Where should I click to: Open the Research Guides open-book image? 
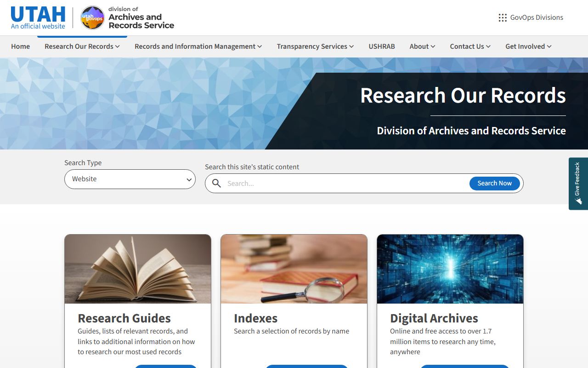(138, 269)
